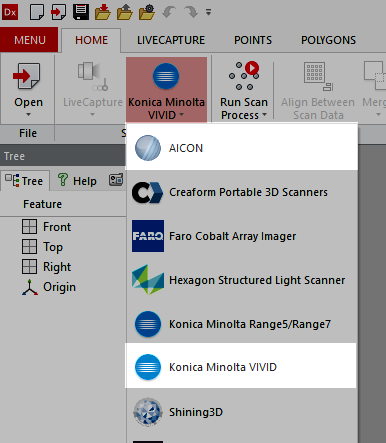Image resolution: width=386 pixels, height=443 pixels.
Task: Click the Konica Minolta VIVID ribbon icon
Action: (166, 76)
